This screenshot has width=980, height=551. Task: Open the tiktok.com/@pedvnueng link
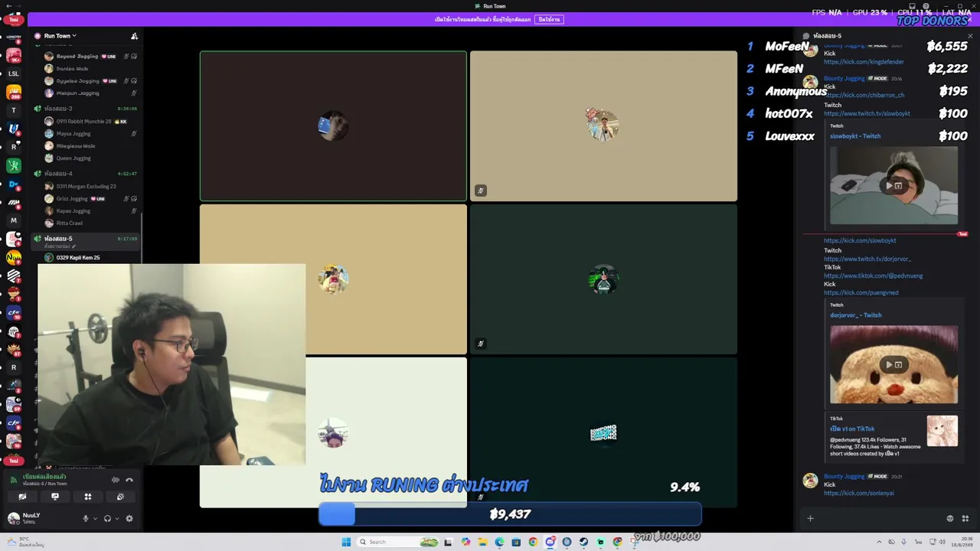pos(873,276)
